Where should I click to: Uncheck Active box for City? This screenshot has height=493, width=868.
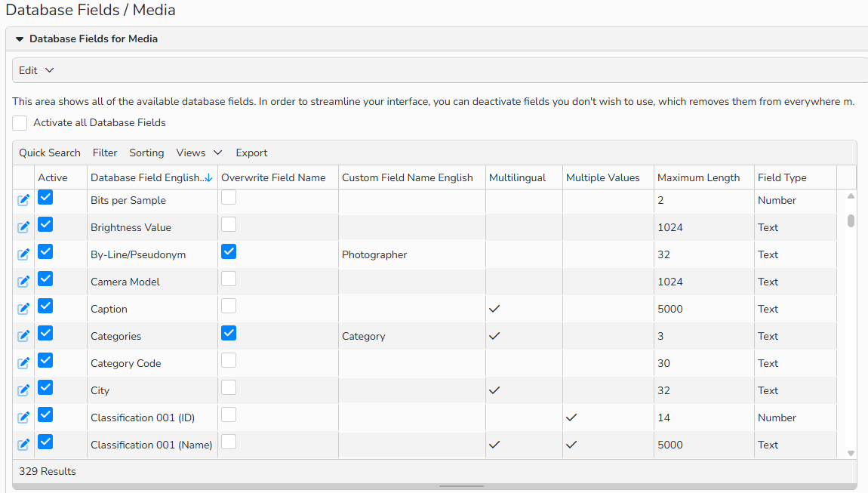pyautogui.click(x=45, y=387)
